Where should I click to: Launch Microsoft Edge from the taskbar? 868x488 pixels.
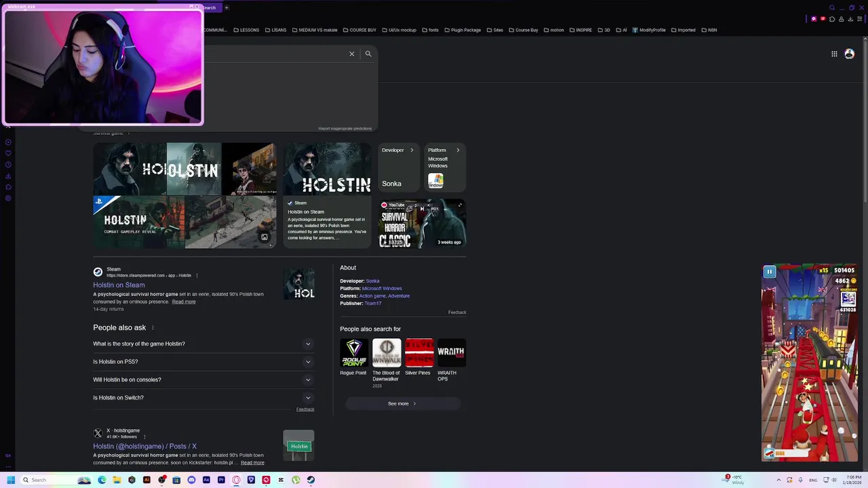(x=102, y=480)
